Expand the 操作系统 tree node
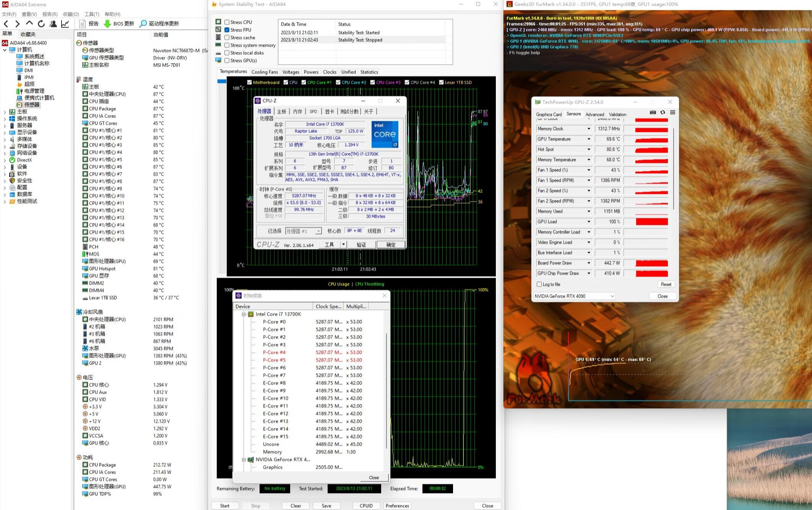812x510 pixels. coord(5,119)
